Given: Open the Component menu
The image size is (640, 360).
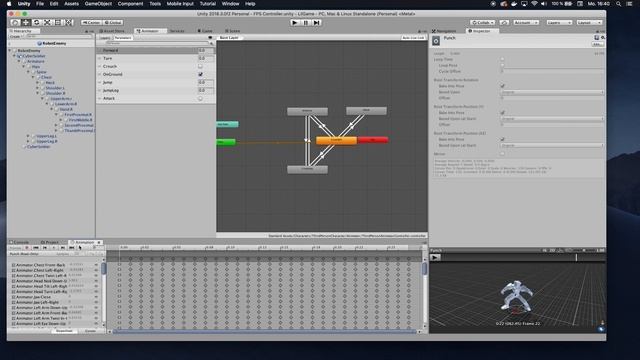Looking at the screenshot, I should click(130, 4).
